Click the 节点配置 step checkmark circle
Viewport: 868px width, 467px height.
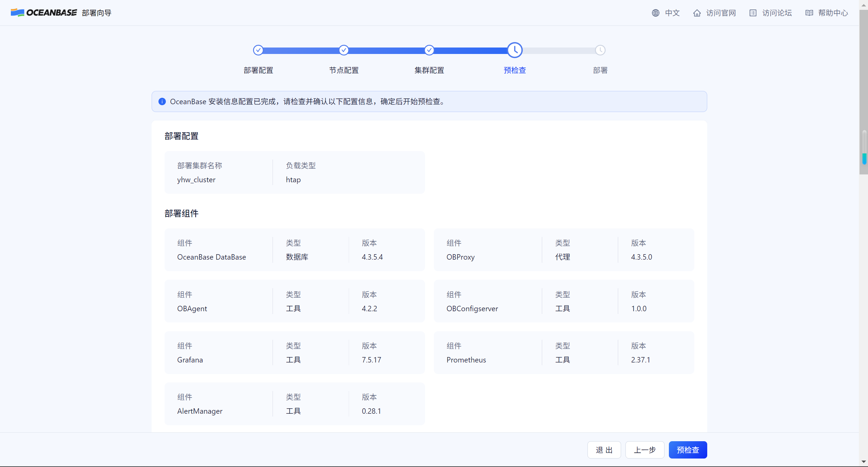(x=344, y=50)
